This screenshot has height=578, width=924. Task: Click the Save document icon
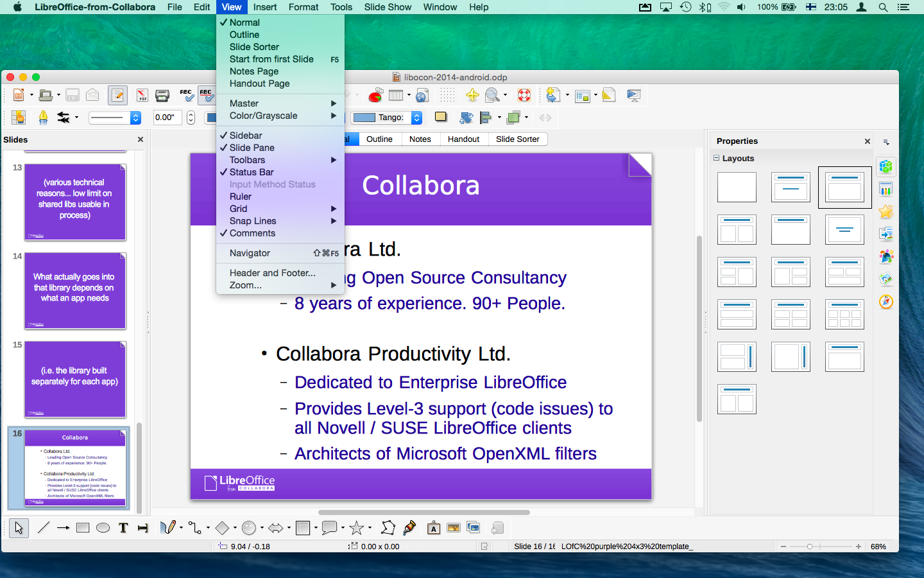click(73, 96)
